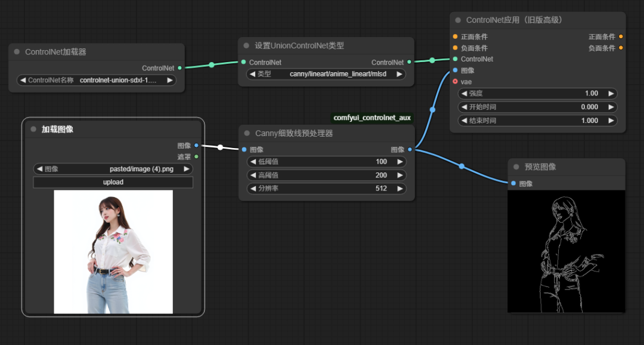
Task: Click the midpoint dot on the ControlNet加载器 link
Action: (212, 64)
